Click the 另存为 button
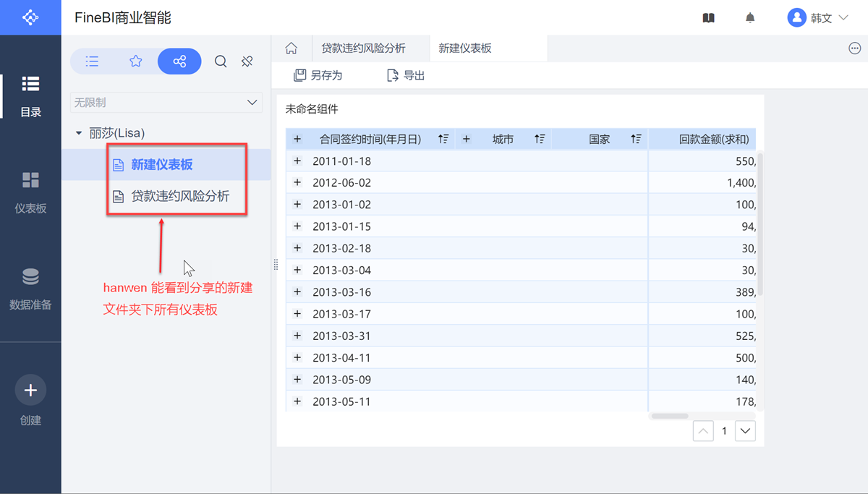The image size is (868, 494). pyautogui.click(x=318, y=75)
